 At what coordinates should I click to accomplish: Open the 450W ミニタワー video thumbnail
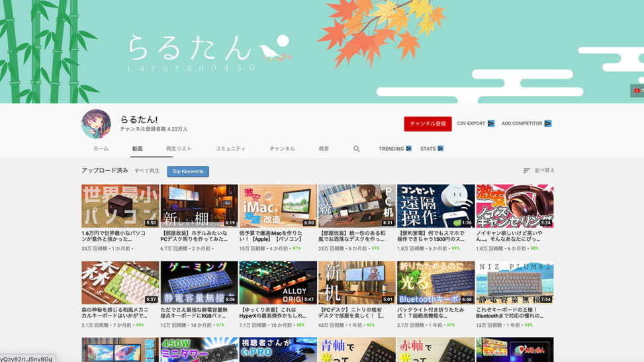(199, 349)
